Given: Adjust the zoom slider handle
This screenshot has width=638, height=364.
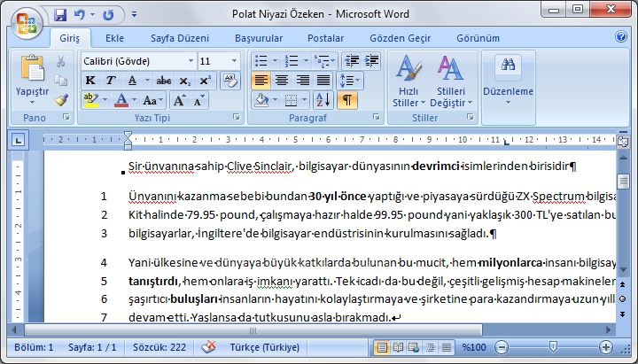Looking at the screenshot, I should 553,347.
